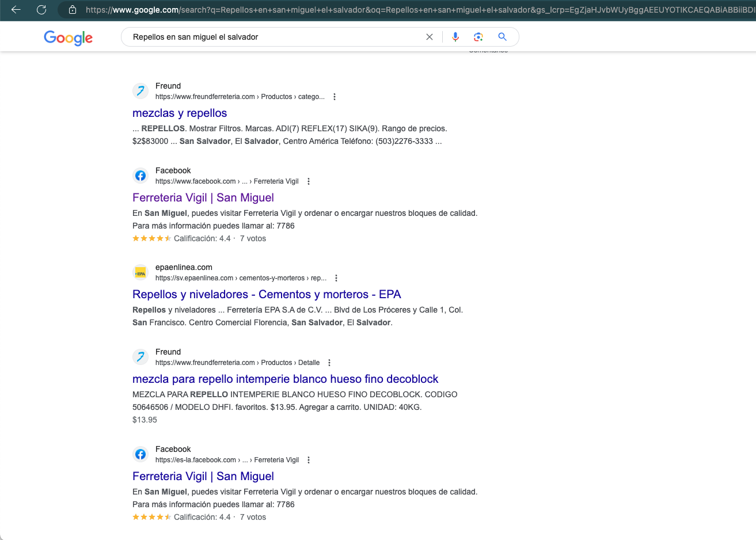Open the first Freund favicon above 'mezclas y repellos'

point(140,91)
